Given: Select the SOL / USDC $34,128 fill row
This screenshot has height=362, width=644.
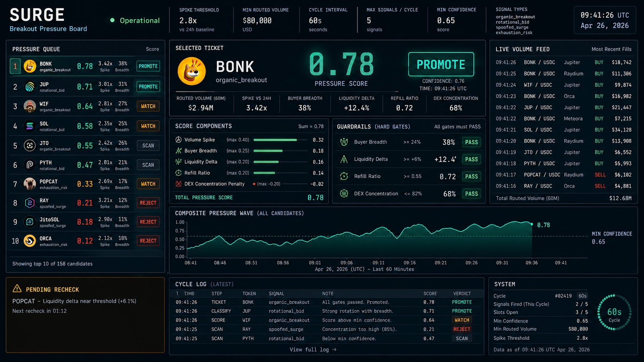Looking at the screenshot, I should coord(563,130).
